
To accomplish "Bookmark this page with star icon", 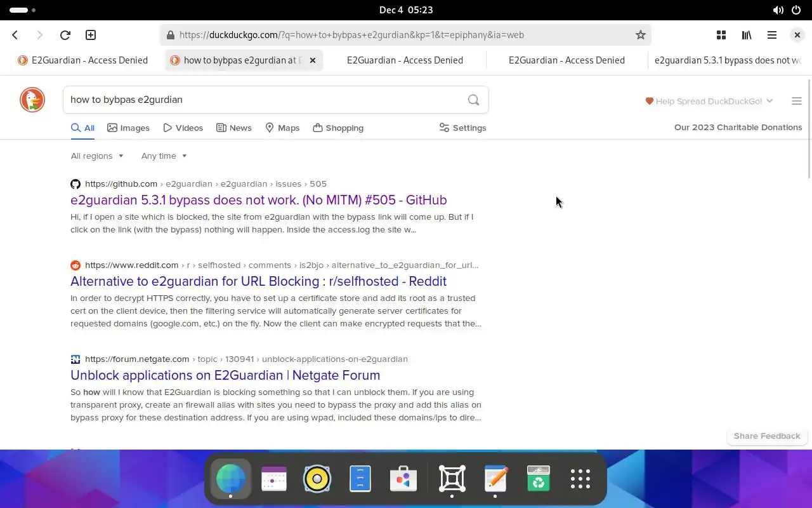I will click(641, 35).
